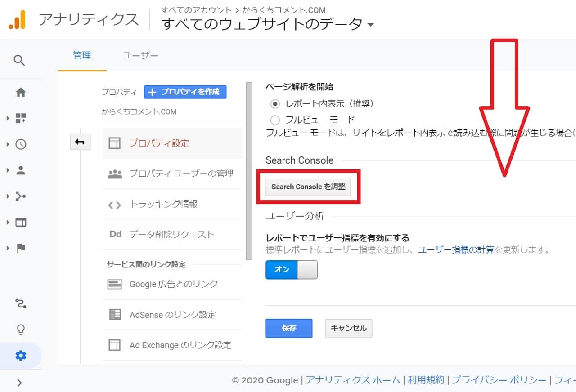The width and height of the screenshot is (576, 392).
Task: Open the Conversions flag icon
Action: (x=21, y=248)
